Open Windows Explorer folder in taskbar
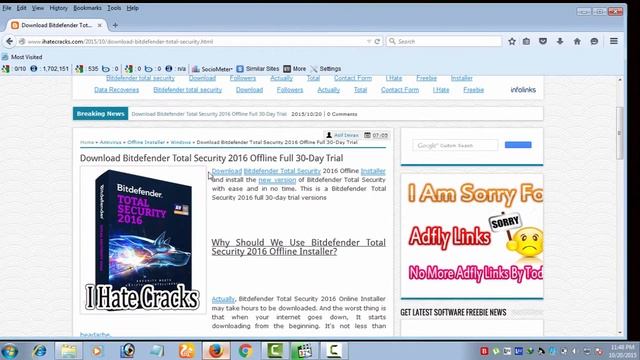 pyautogui.click(x=69, y=351)
